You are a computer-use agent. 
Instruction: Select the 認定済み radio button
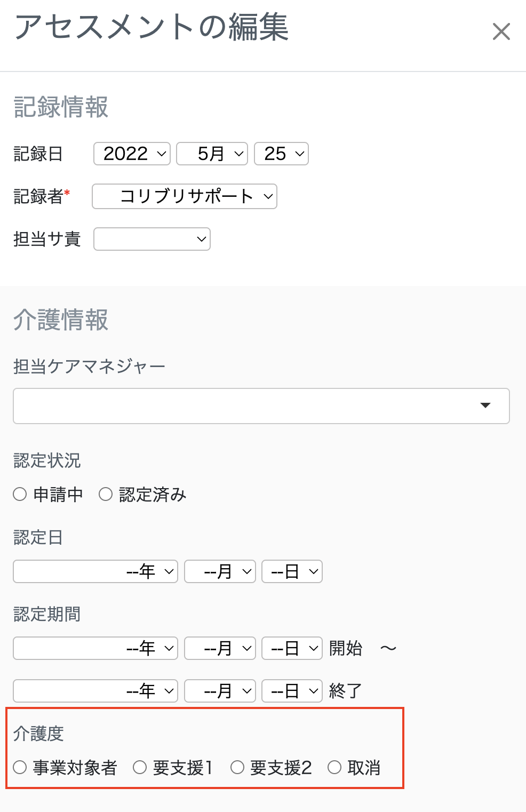tap(106, 495)
